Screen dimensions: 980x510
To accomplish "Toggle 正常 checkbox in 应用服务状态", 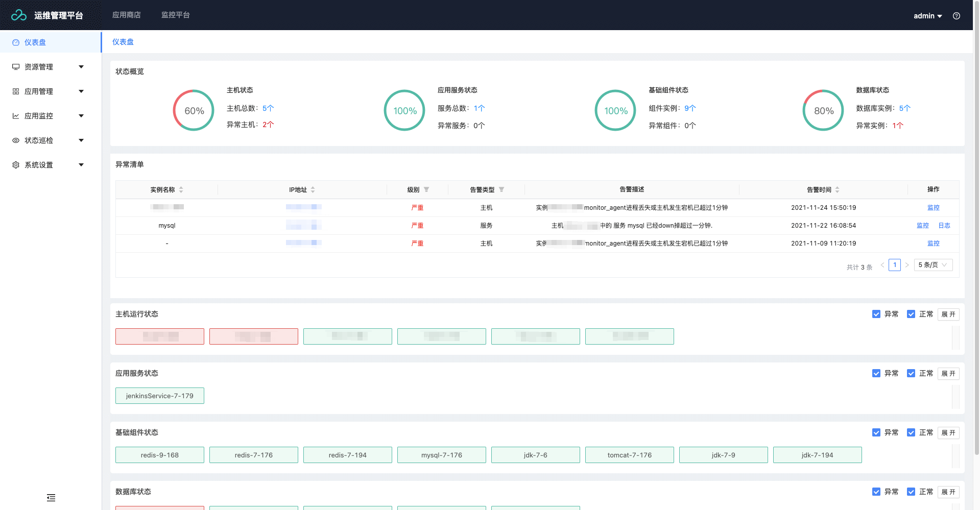I will 911,373.
